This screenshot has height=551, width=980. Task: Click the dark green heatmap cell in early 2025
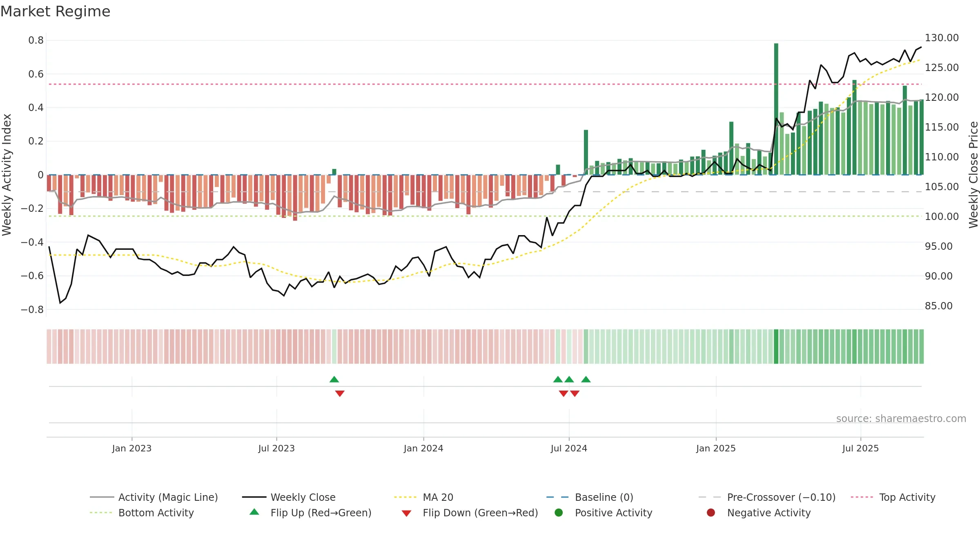[776, 347]
